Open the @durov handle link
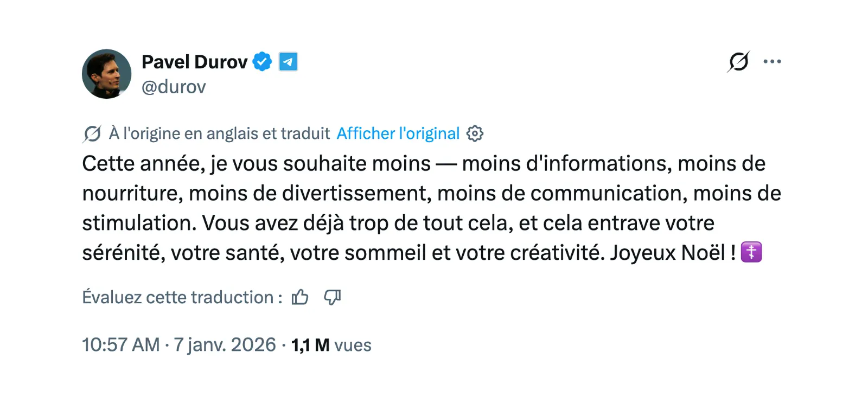This screenshot has width=868, height=403. [x=174, y=87]
